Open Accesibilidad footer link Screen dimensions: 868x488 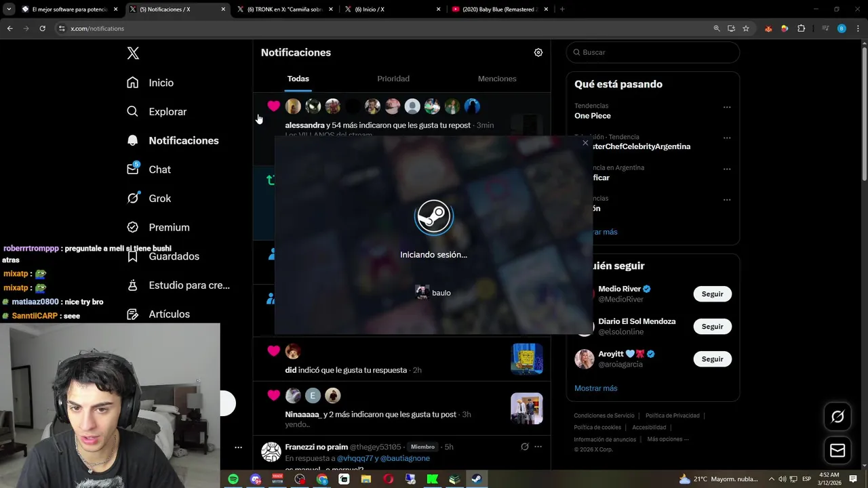649,428
